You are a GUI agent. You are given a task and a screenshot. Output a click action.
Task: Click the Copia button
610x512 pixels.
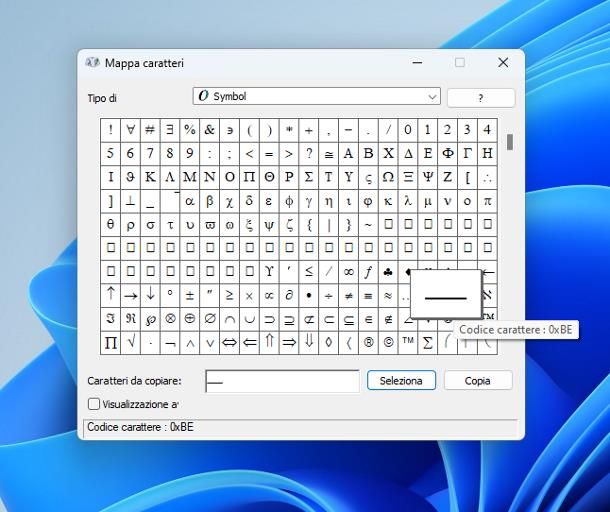tap(478, 381)
